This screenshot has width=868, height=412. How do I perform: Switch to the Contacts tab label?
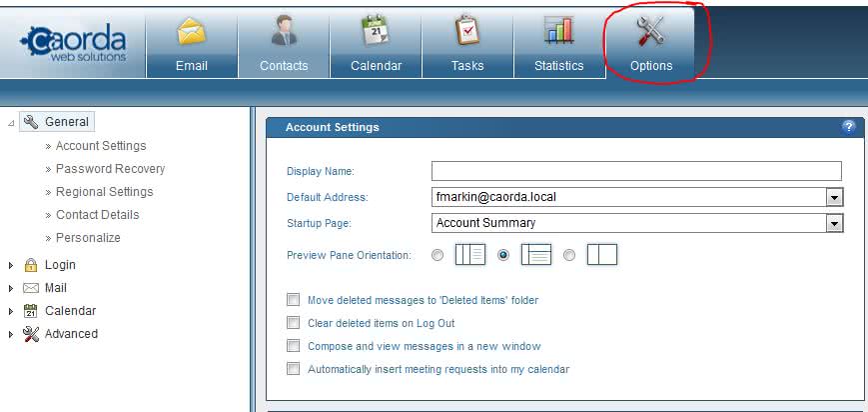pos(284,65)
